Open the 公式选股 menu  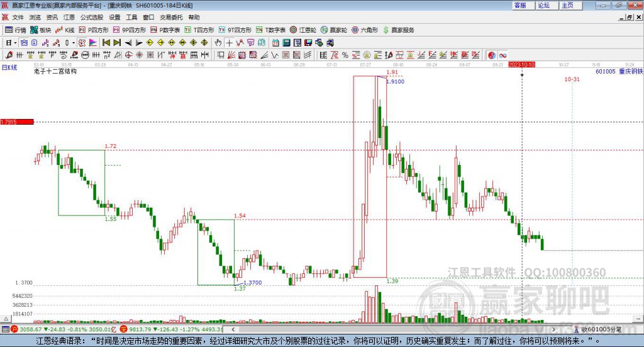[x=92, y=17]
